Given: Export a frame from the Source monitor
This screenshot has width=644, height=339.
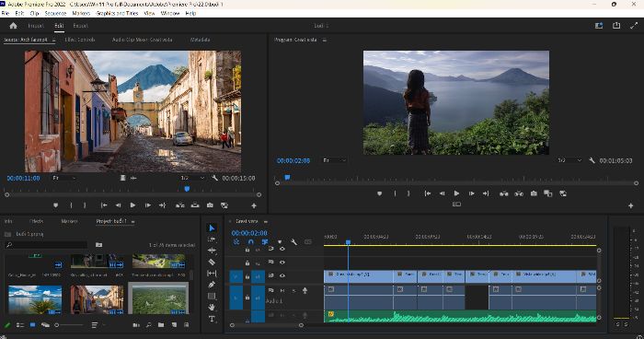Looking at the screenshot, I should click(210, 205).
